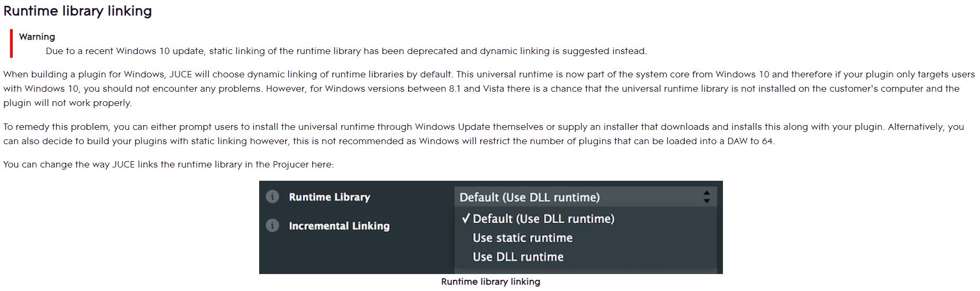Screen dimensions: 980x291
Task: Click the Runtime library linking image caption
Action: 490,281
